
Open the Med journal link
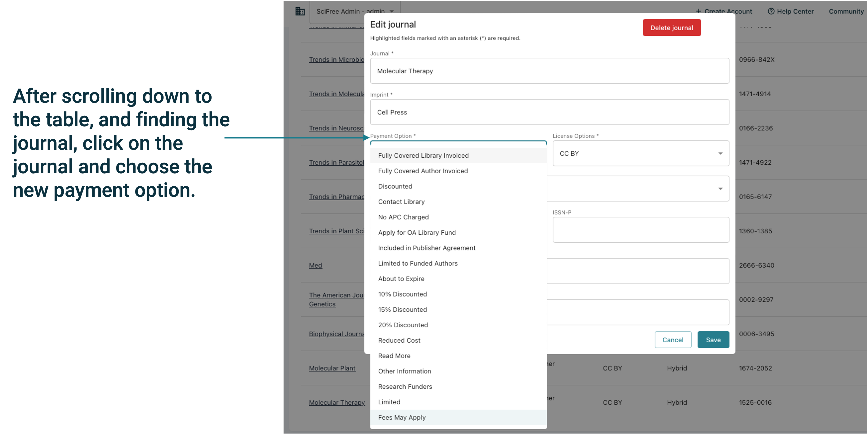click(315, 265)
